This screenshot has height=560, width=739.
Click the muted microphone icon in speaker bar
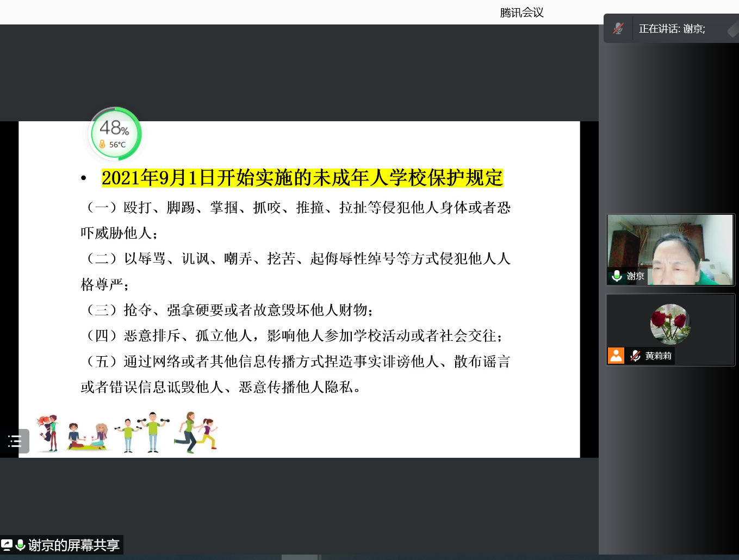[618, 29]
